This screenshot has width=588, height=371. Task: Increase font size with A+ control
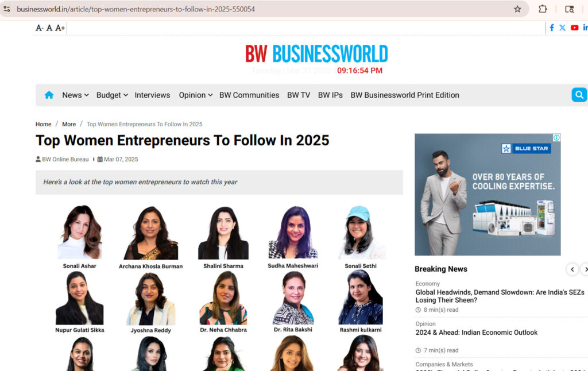coord(60,28)
